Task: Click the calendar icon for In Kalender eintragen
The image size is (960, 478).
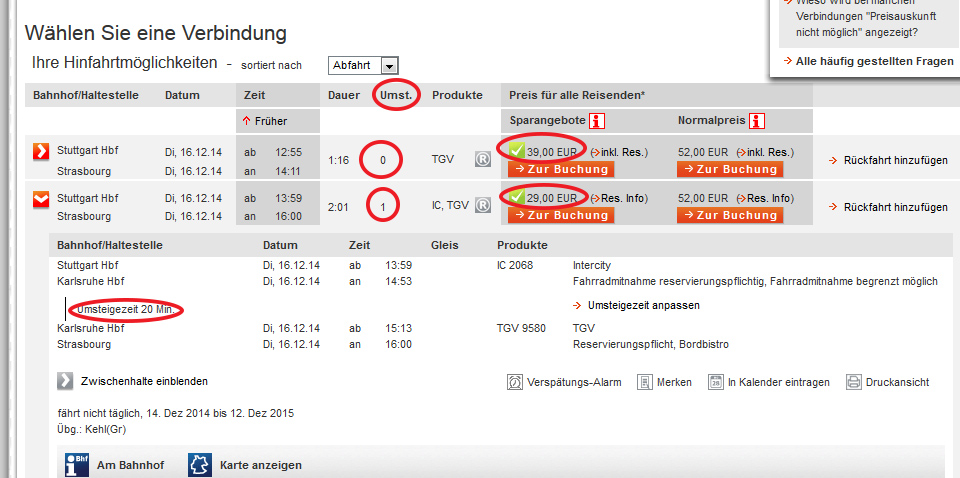Action: click(x=716, y=382)
